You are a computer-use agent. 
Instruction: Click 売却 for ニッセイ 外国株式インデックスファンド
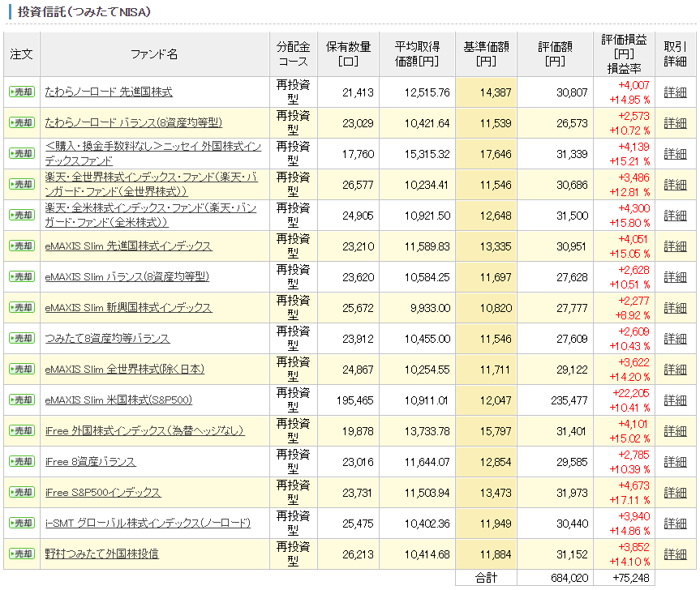22,153
